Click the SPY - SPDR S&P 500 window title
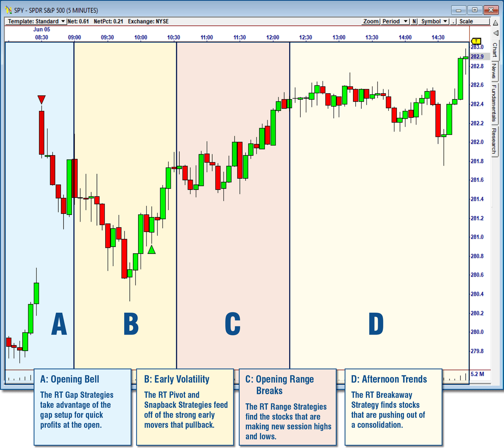The height and width of the screenshot is (448, 504). (56, 10)
